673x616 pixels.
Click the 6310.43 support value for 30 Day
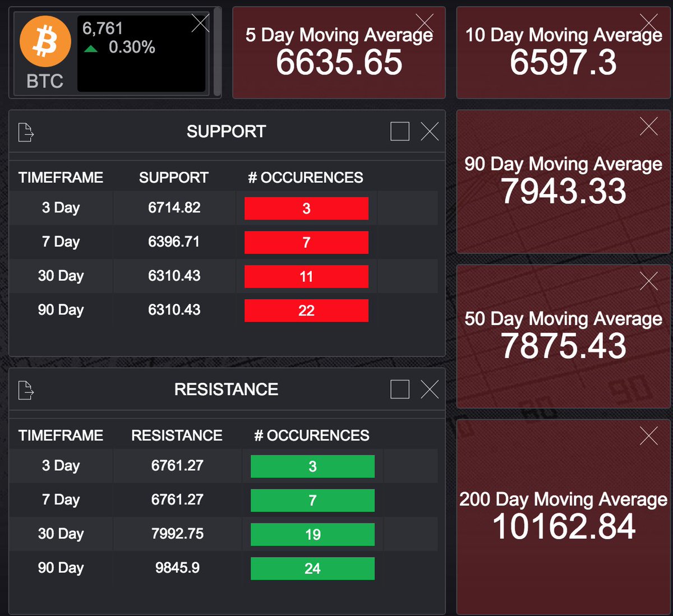point(174,276)
